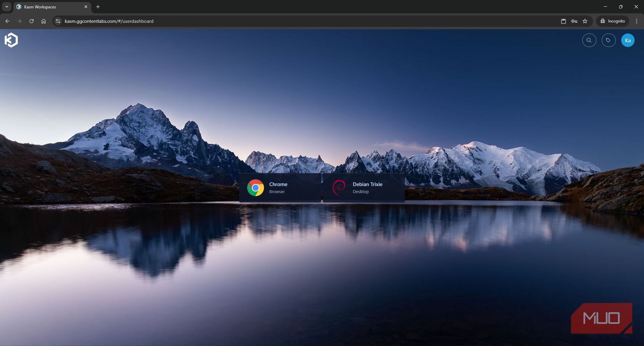Go forward in browser history
Image resolution: width=644 pixels, height=346 pixels.
(19, 21)
